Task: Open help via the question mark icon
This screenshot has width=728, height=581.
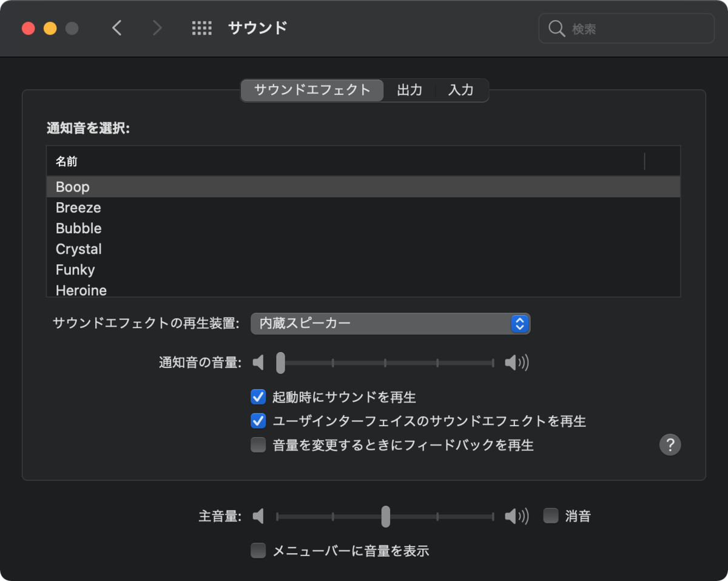Action: [670, 445]
